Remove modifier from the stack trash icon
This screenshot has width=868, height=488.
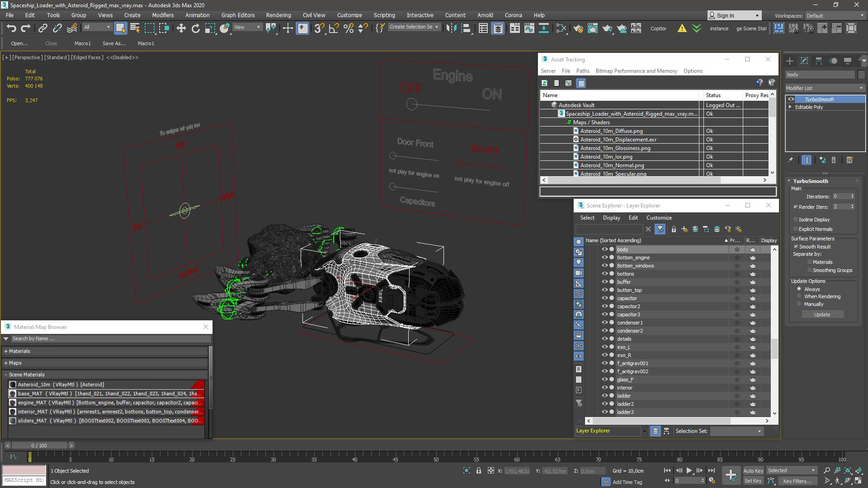point(834,160)
